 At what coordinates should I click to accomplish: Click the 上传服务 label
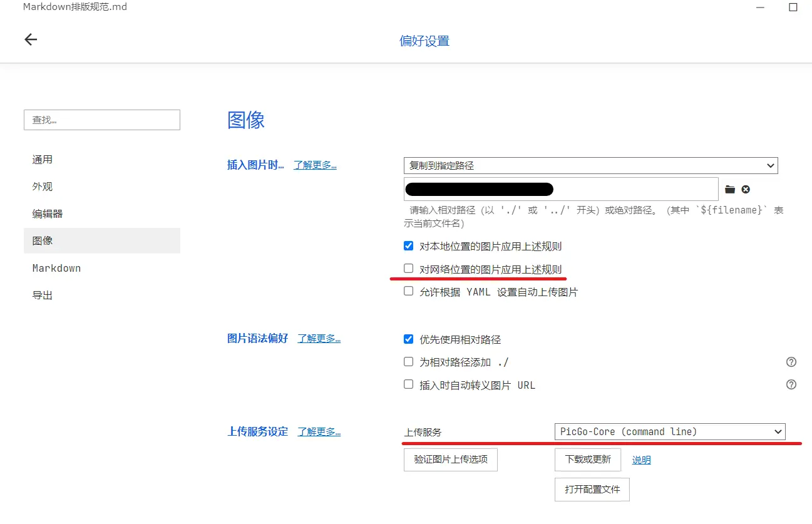(x=423, y=433)
